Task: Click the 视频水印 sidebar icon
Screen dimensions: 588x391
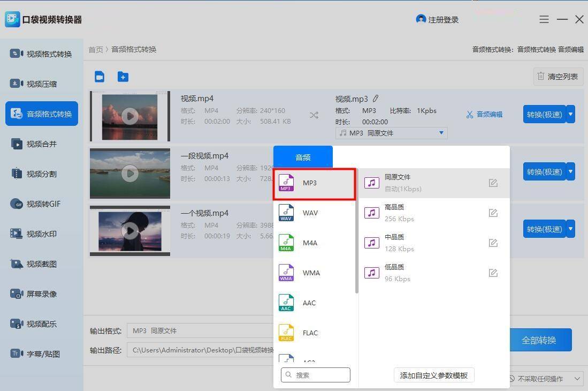Action: pos(17,234)
